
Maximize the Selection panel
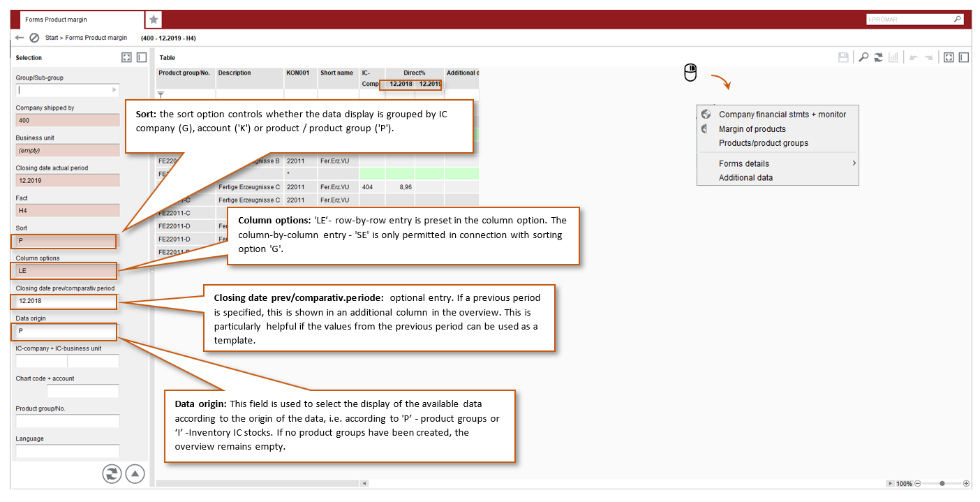[126, 57]
